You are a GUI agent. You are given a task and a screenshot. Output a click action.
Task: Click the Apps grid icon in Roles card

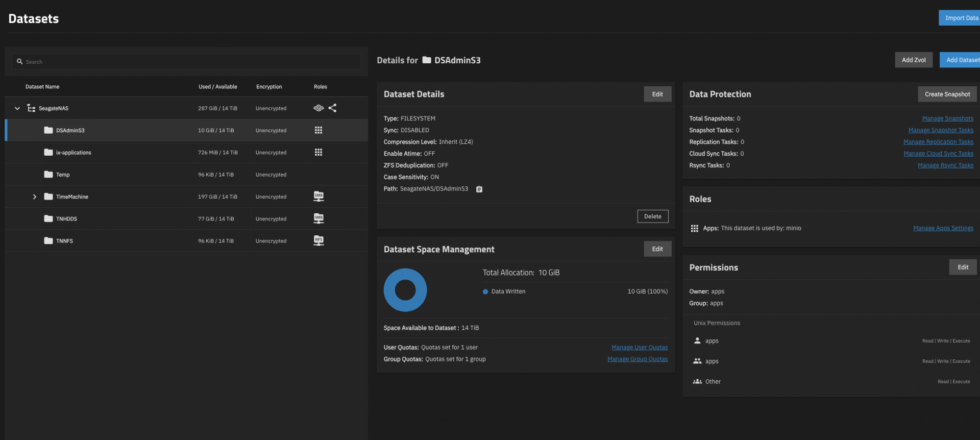tap(695, 229)
